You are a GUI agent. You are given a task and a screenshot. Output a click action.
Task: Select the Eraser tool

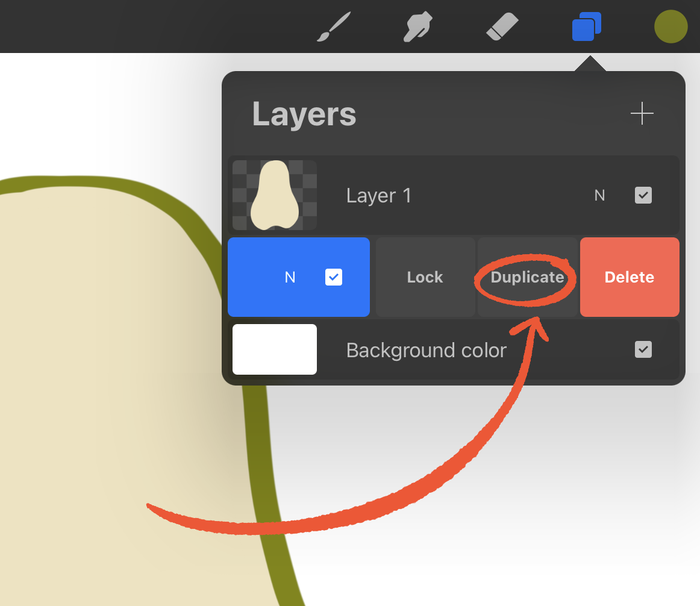pyautogui.click(x=501, y=28)
